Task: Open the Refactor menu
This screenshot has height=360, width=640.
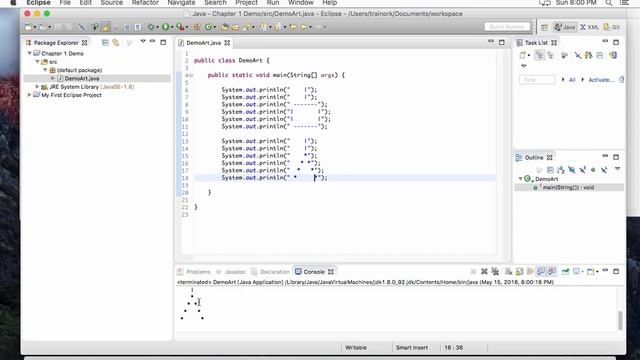Action: click(145, 3)
